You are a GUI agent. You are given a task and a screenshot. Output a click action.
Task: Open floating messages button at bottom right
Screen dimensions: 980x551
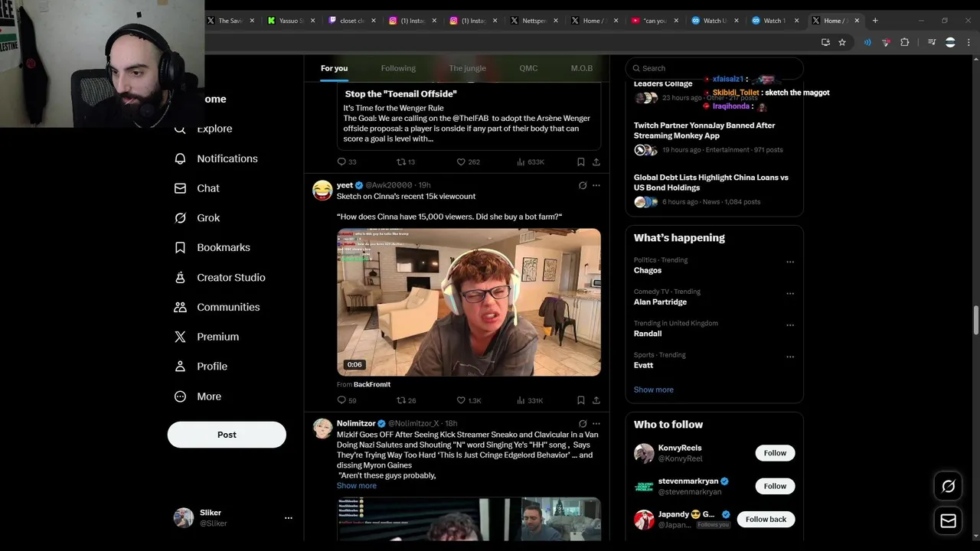tap(948, 521)
